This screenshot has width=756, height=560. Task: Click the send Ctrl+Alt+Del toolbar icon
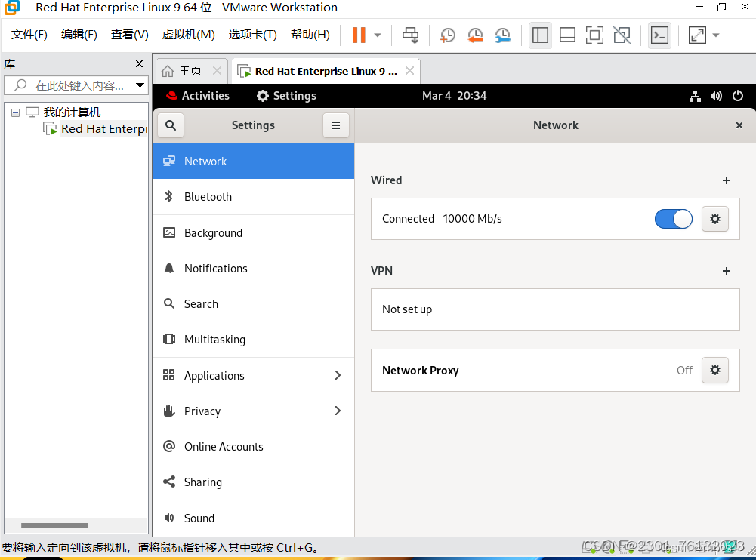pos(410,35)
